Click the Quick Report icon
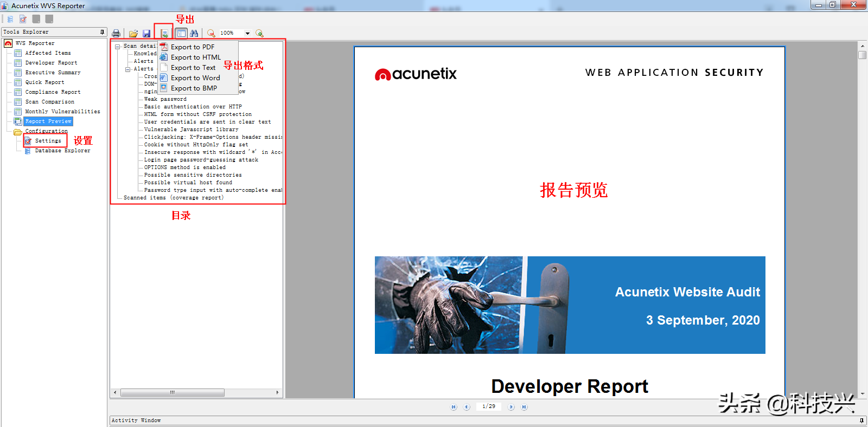Screen dimensions: 868x427 tap(18, 82)
